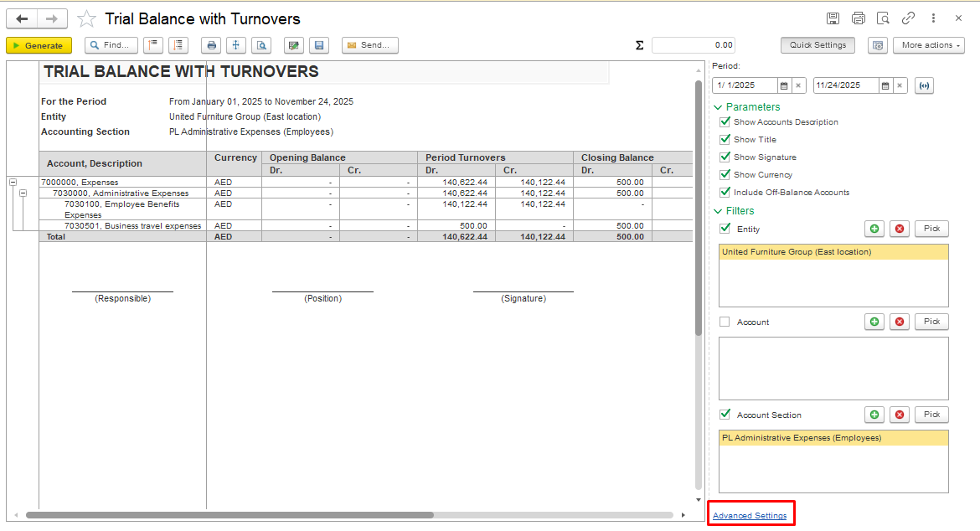Open the Advanced Settings link
This screenshot has height=531, width=980.
(x=750, y=516)
